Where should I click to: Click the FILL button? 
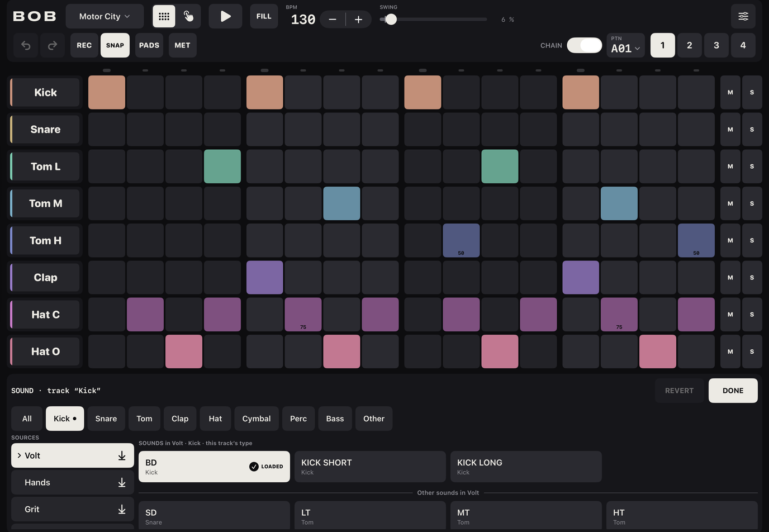coord(264,16)
